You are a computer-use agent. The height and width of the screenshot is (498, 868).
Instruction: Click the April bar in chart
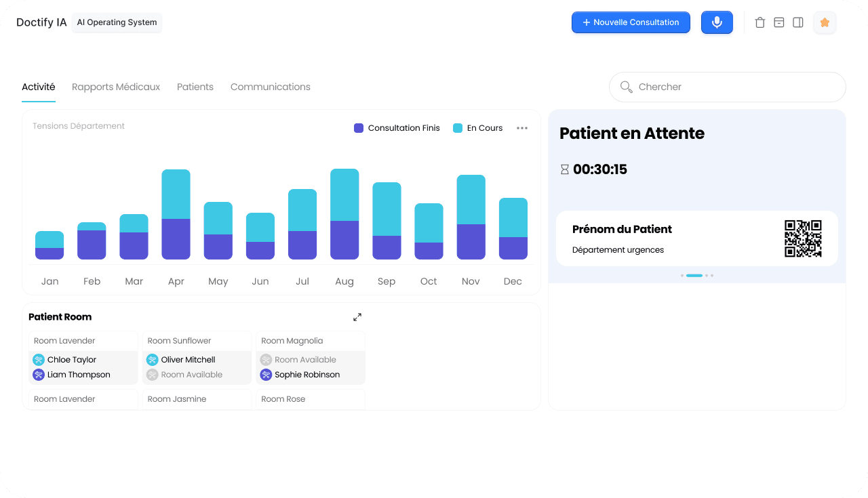[x=176, y=214]
